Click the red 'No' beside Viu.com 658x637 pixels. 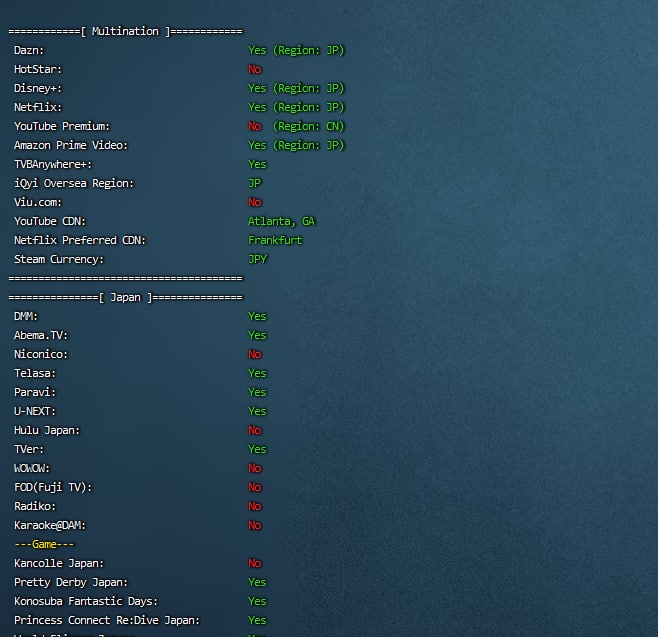click(255, 202)
